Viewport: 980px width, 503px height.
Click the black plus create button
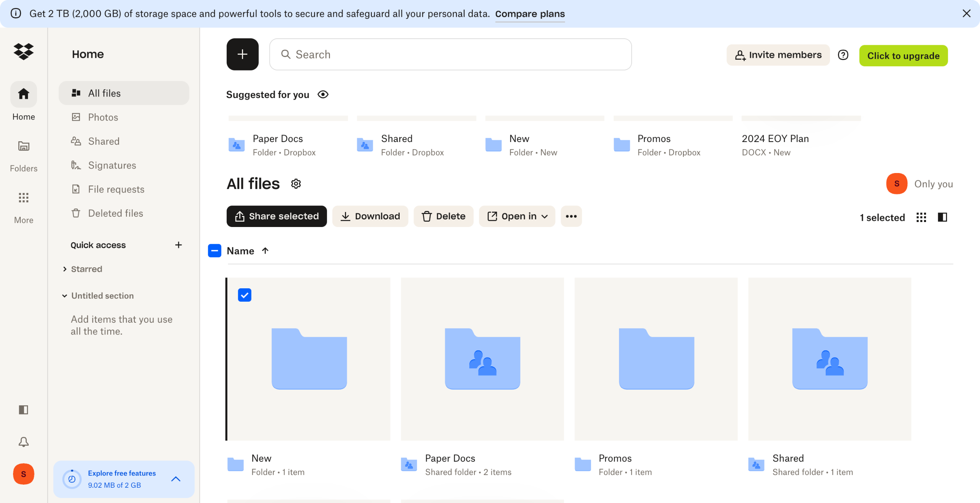[242, 54]
